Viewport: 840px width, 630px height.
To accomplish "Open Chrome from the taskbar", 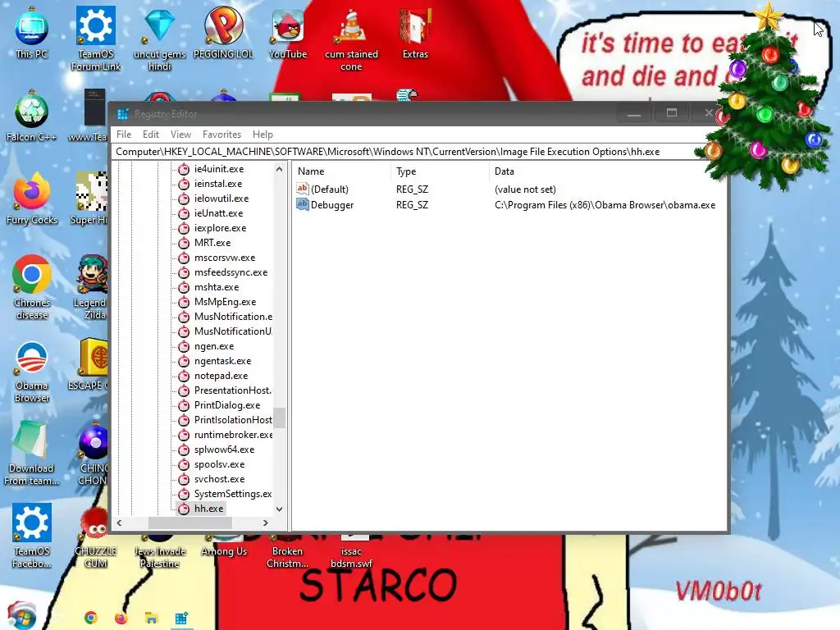I will pyautogui.click(x=91, y=618).
